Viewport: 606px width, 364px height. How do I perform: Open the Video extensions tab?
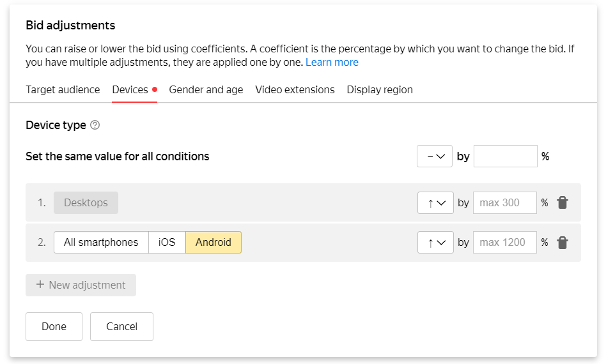coord(295,90)
